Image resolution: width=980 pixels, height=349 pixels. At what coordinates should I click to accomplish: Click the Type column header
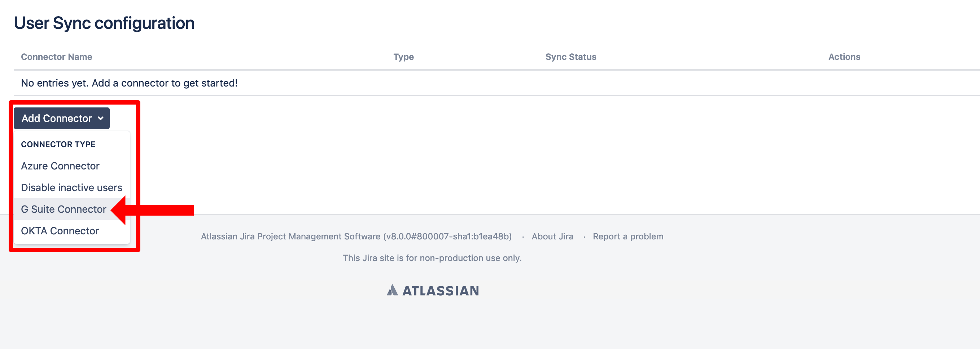click(x=403, y=57)
